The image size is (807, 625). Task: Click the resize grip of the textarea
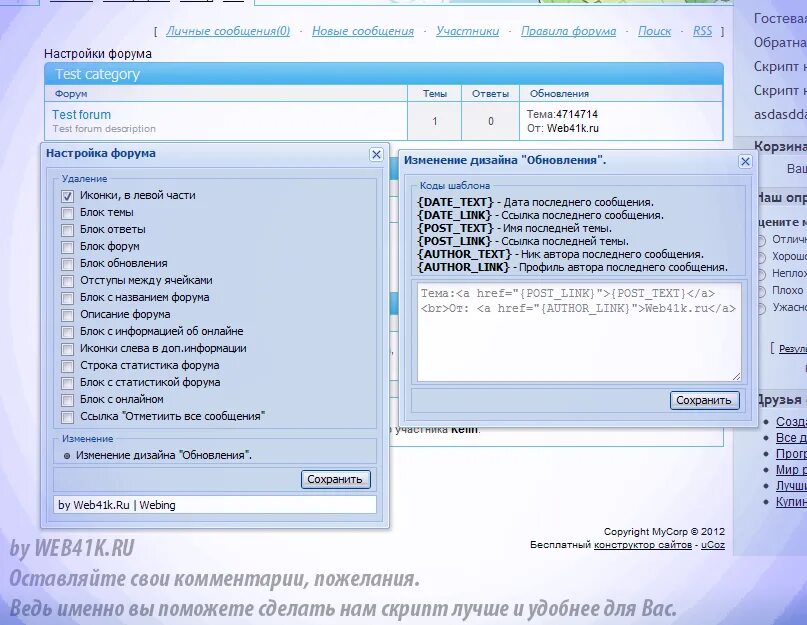click(x=736, y=376)
